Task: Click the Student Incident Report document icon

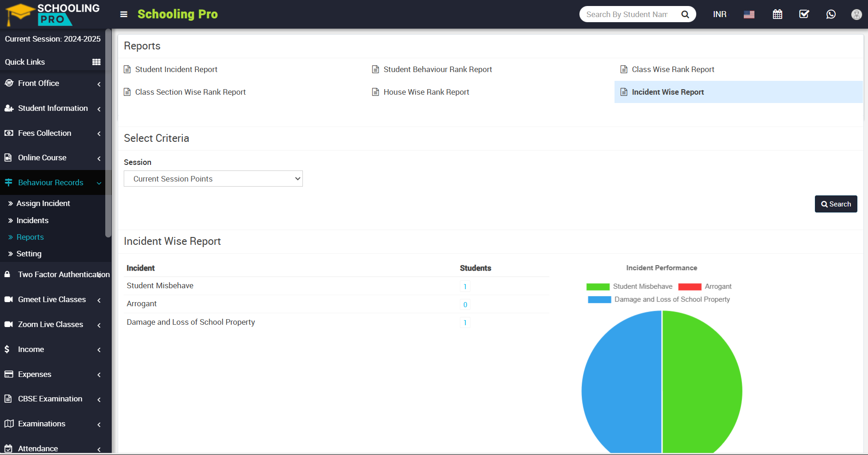Action: pos(127,69)
